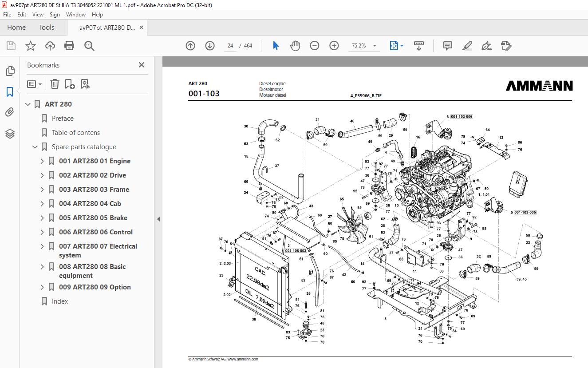The image size is (588, 368).
Task: Open the Index bookmark
Action: click(60, 301)
